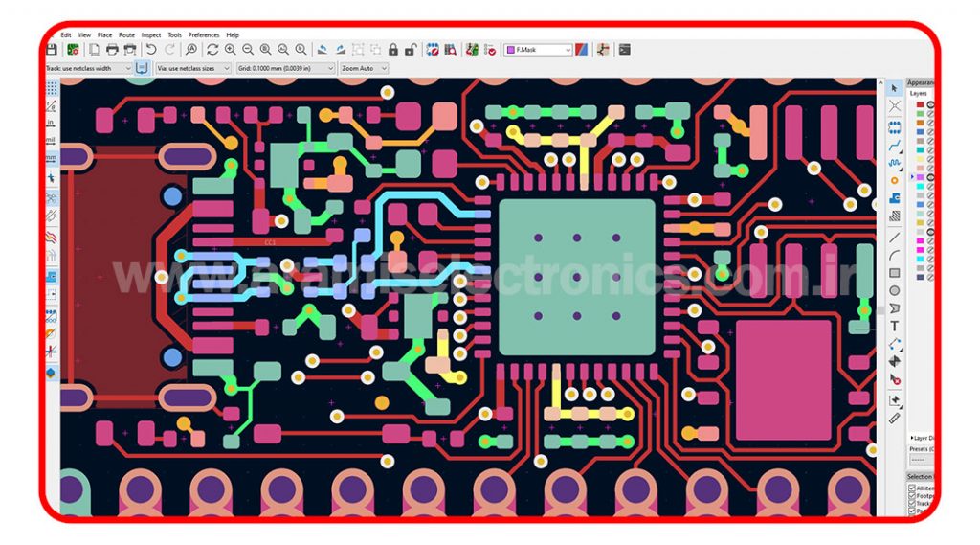Click the canvas vertical scrollbar

coord(880,297)
